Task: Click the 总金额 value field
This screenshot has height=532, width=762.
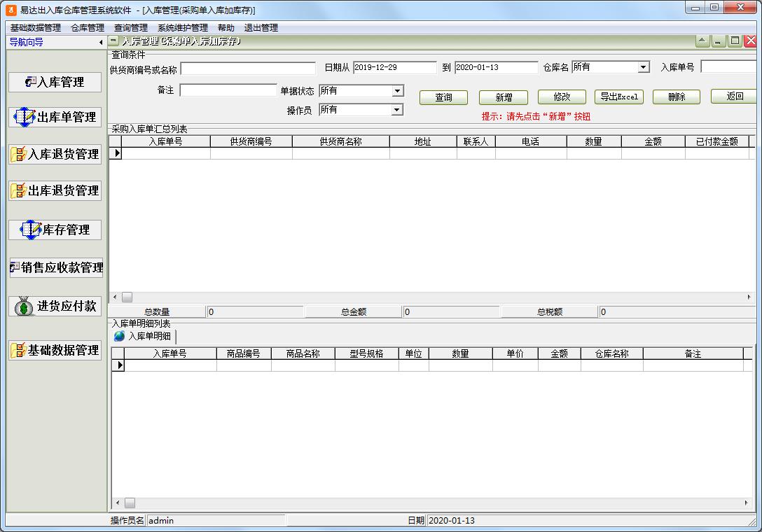Action: tap(451, 312)
